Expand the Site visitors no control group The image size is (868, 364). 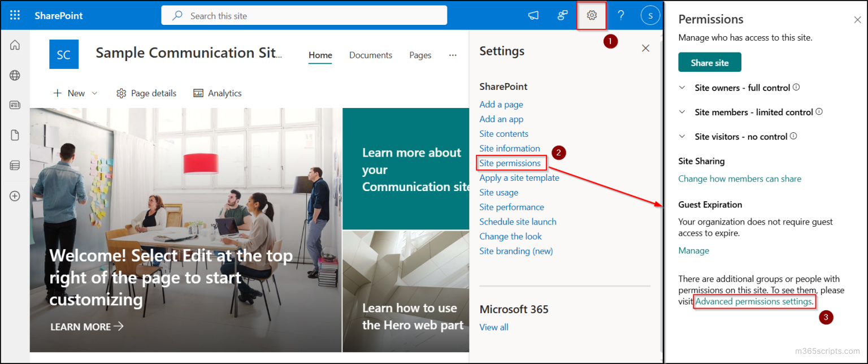pyautogui.click(x=682, y=136)
